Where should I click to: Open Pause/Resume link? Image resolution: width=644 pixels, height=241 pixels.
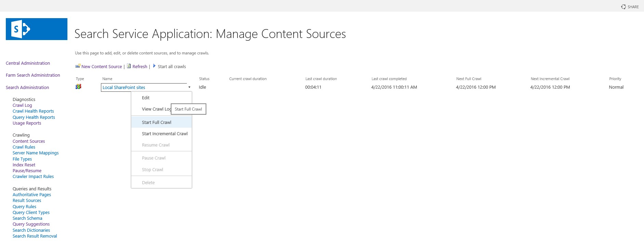point(27,171)
